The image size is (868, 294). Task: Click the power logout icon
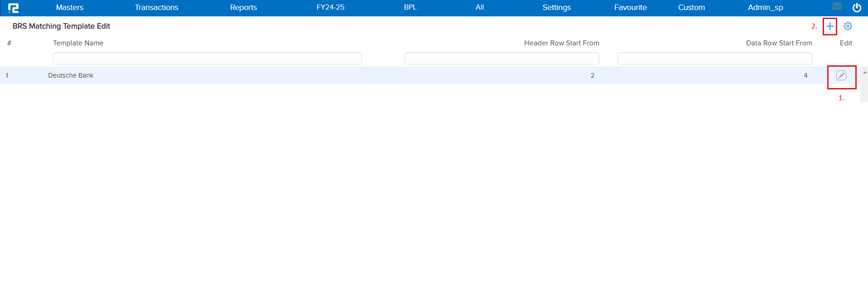click(x=857, y=8)
